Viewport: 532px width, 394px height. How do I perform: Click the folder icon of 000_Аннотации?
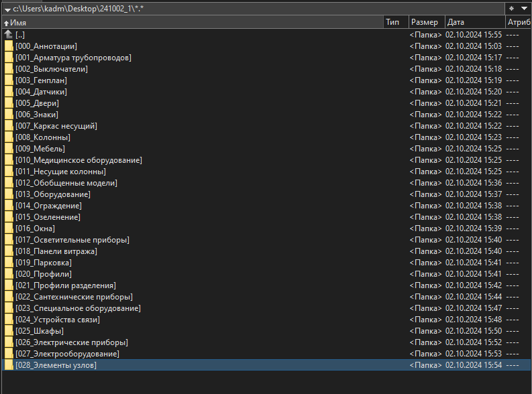click(9, 46)
